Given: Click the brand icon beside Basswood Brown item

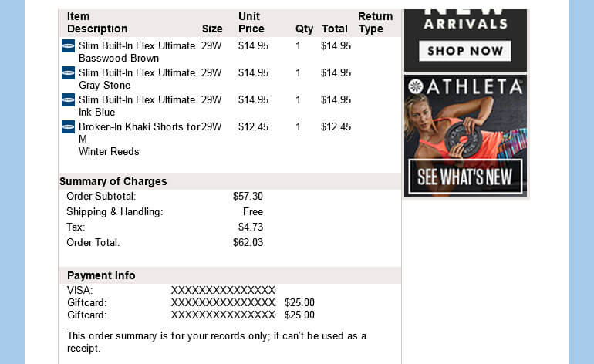Looking at the screenshot, I should click(68, 45).
